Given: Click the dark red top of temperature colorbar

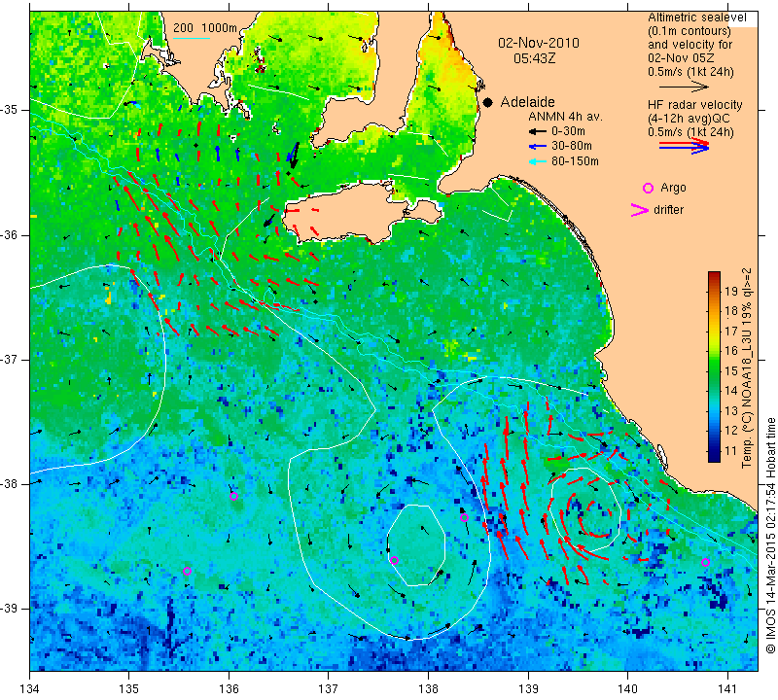Looking at the screenshot, I should tap(714, 274).
